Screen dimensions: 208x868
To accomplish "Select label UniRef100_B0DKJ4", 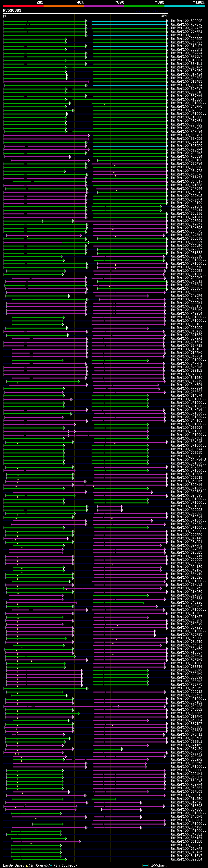I will pyautogui.click(x=187, y=485).
